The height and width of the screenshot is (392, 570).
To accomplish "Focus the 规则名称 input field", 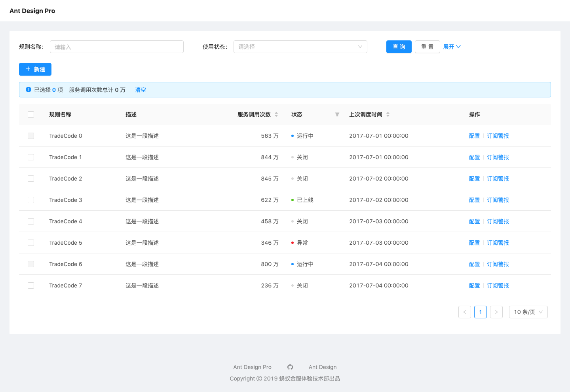I will [117, 47].
